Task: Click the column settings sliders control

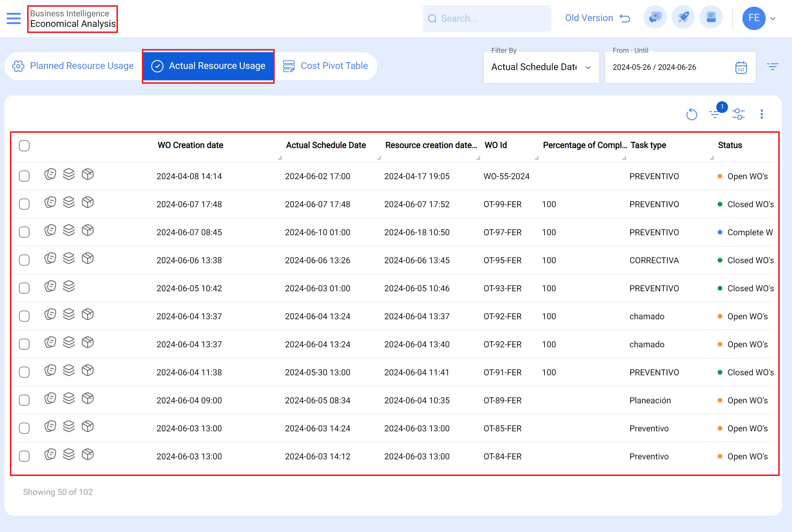Action: pyautogui.click(x=739, y=114)
